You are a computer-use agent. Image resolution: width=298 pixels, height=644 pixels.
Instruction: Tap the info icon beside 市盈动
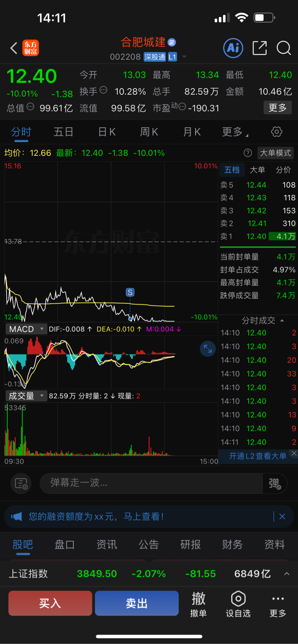182,107
